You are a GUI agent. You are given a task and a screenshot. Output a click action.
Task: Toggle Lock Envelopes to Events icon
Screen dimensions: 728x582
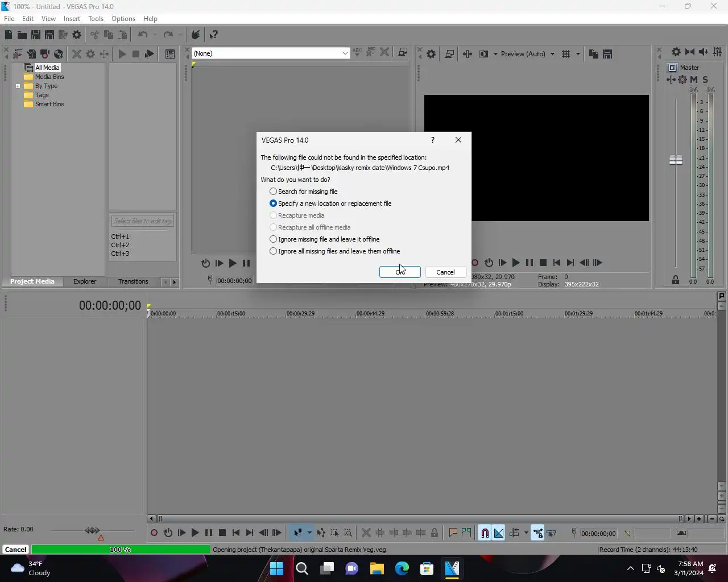(x=537, y=533)
